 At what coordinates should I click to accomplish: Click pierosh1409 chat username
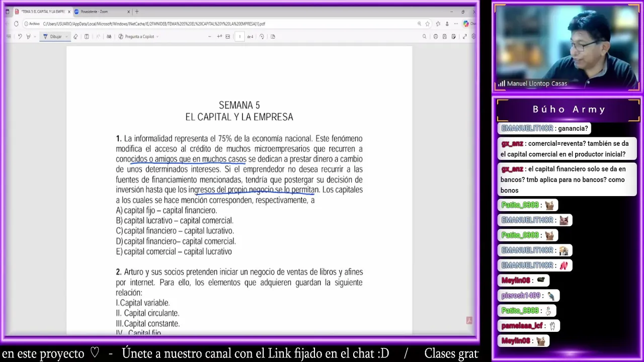pyautogui.click(x=521, y=296)
